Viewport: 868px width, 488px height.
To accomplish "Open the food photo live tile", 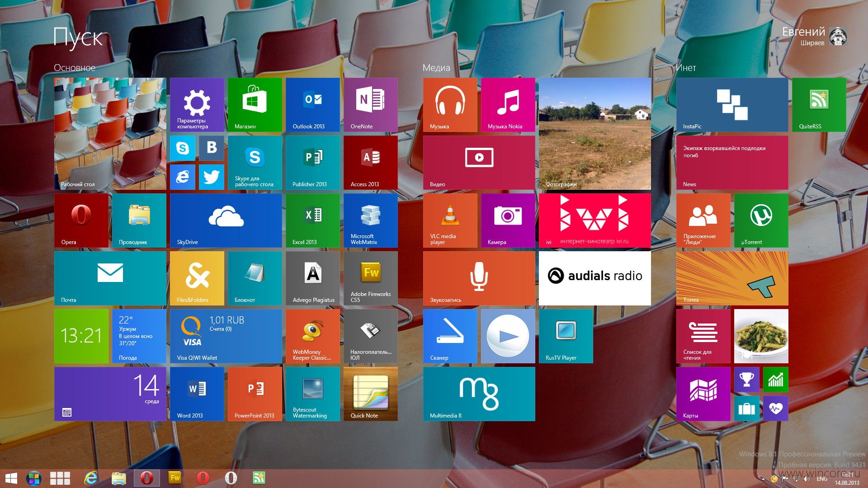I will pyautogui.click(x=761, y=336).
